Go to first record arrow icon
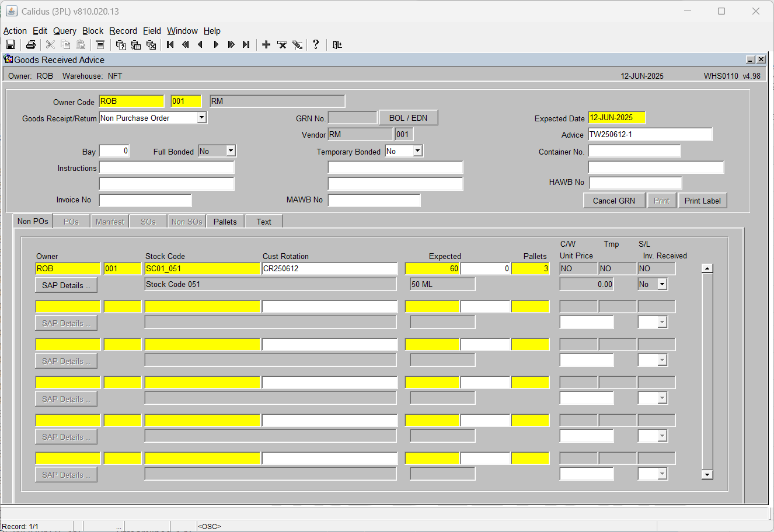The image size is (774, 532). click(x=170, y=45)
